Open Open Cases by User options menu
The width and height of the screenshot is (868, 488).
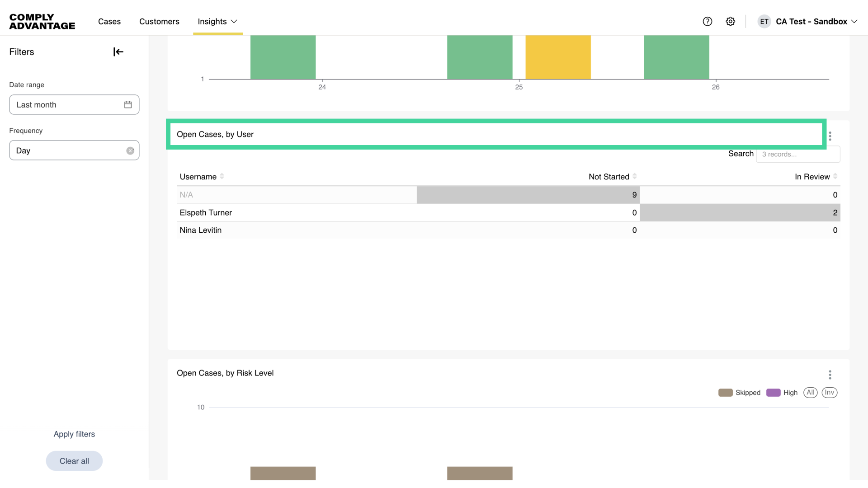(830, 136)
